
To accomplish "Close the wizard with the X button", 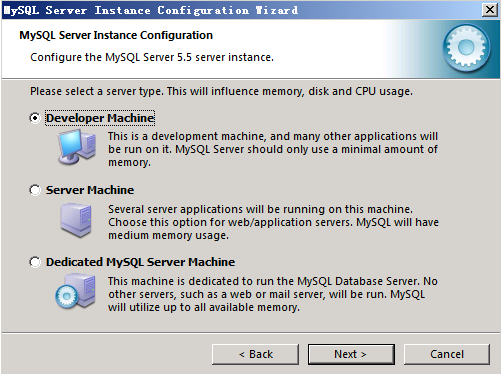I will pos(490,10).
